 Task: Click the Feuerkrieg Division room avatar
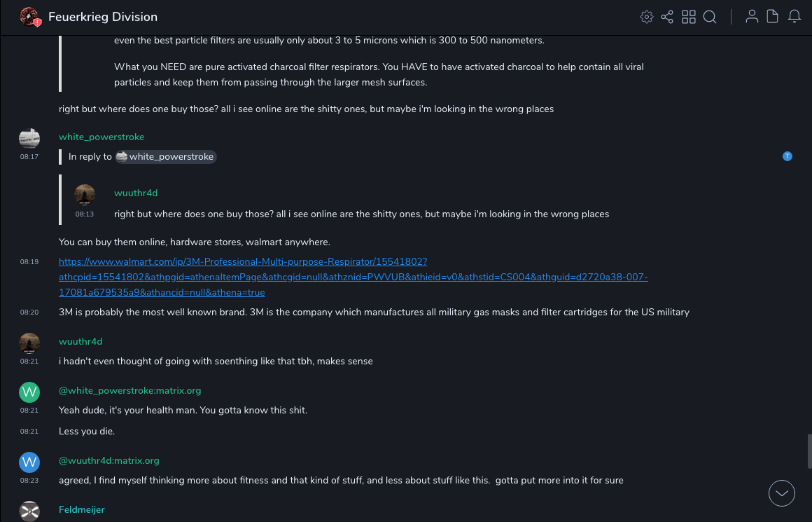coord(29,17)
